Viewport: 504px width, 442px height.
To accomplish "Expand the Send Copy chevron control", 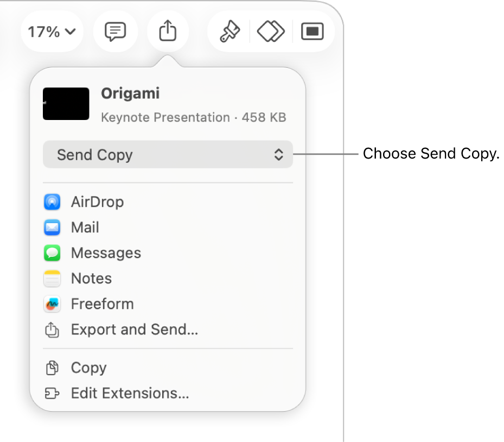I will point(278,154).
